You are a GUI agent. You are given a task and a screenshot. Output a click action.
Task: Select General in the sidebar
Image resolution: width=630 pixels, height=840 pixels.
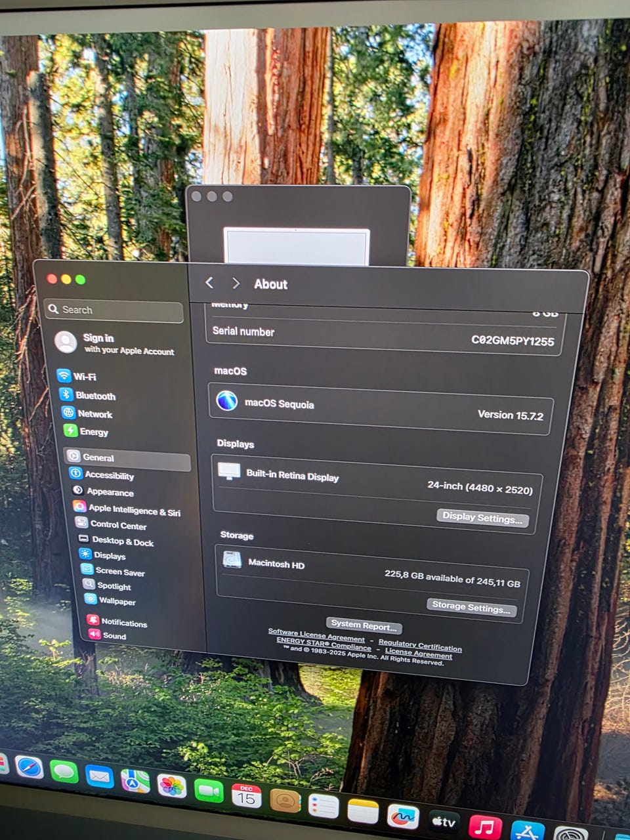(x=128, y=457)
